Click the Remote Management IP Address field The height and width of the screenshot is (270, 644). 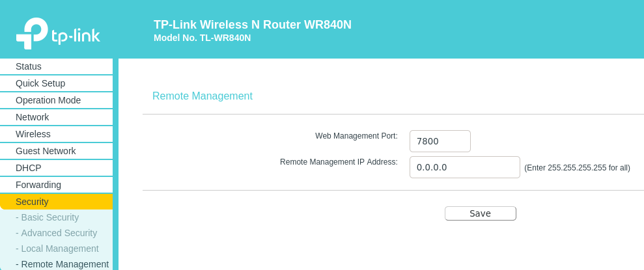click(464, 167)
